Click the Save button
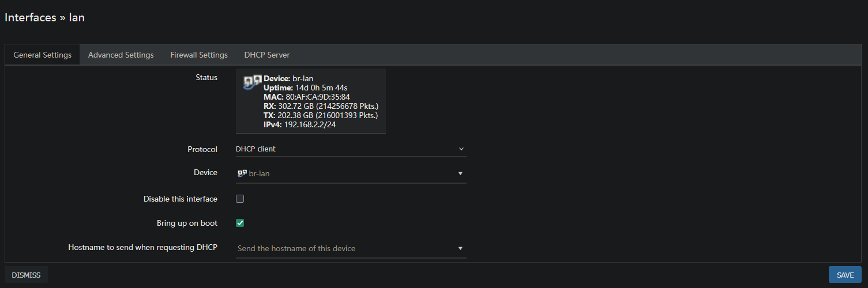Viewport: 868px width, 288px height. click(x=845, y=275)
